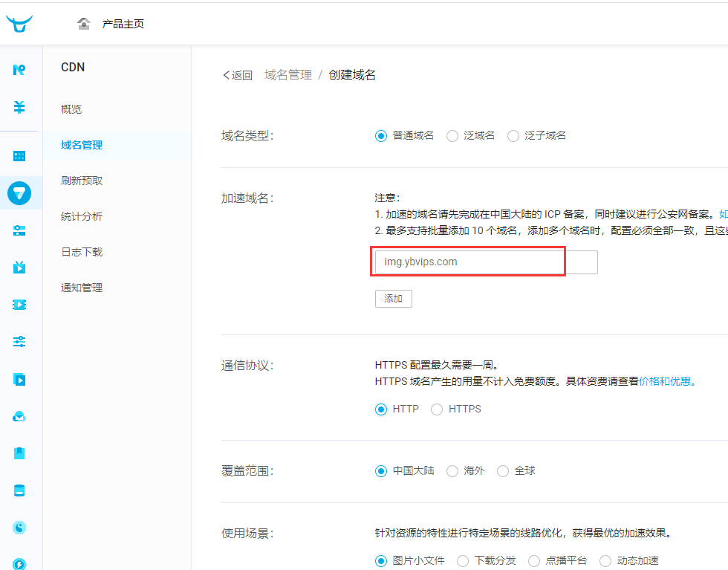728x570 pixels.
Task: Select the 泛域名 radio button
Action: 452,136
